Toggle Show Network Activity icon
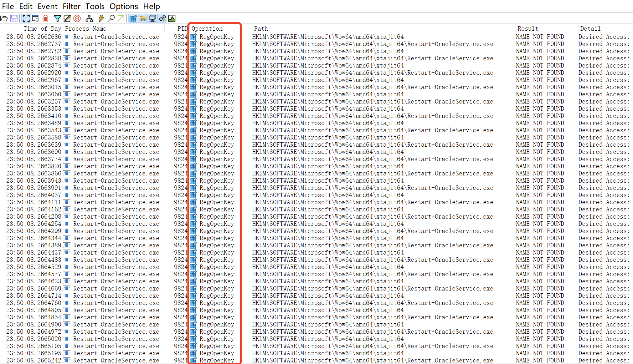Viewport: 633px width, 364px height. (152, 19)
